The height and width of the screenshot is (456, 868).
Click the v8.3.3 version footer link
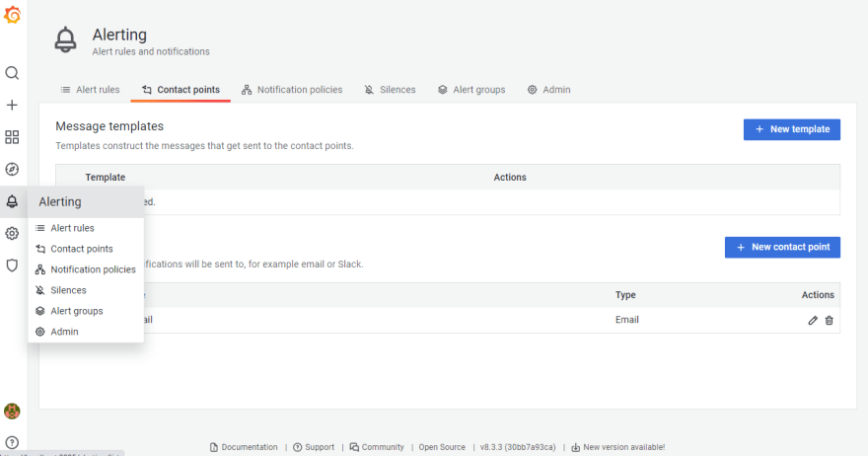click(518, 447)
